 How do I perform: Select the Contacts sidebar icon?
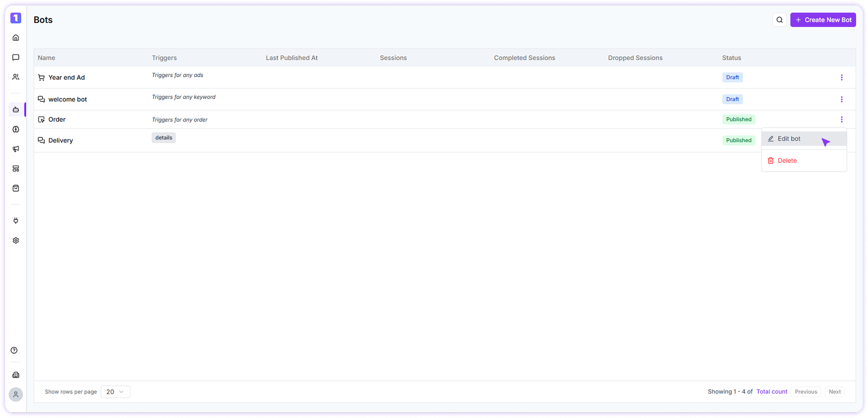click(x=16, y=77)
